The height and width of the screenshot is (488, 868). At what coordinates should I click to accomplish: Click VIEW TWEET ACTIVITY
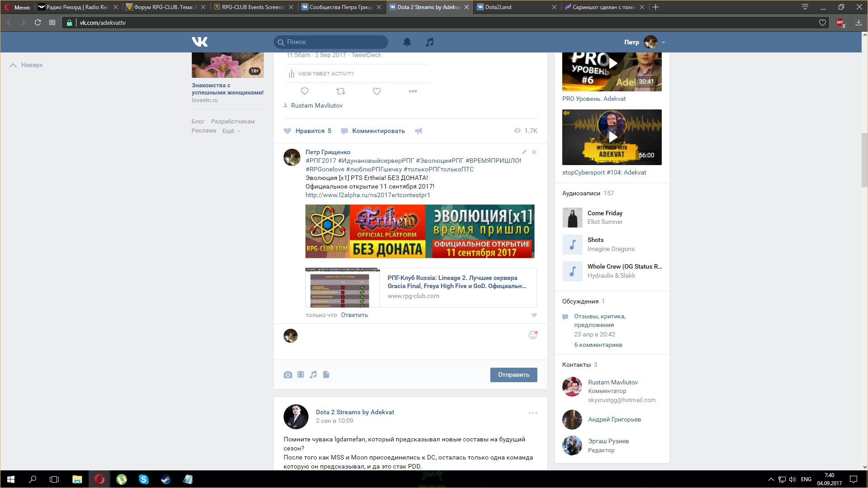coord(326,74)
